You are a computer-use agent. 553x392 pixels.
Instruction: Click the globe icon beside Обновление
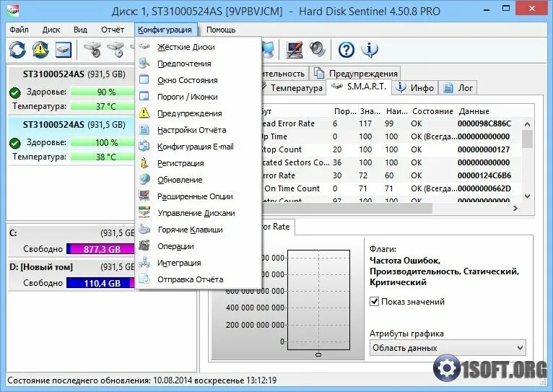point(144,179)
